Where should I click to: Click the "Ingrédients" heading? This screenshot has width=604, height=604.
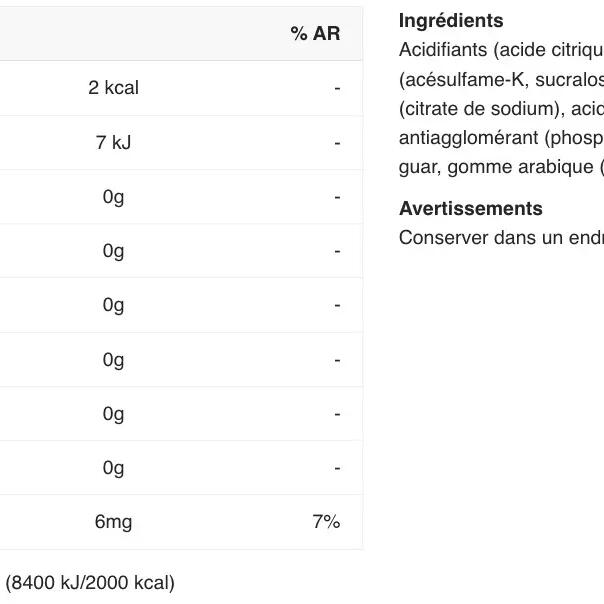pyautogui.click(x=451, y=21)
